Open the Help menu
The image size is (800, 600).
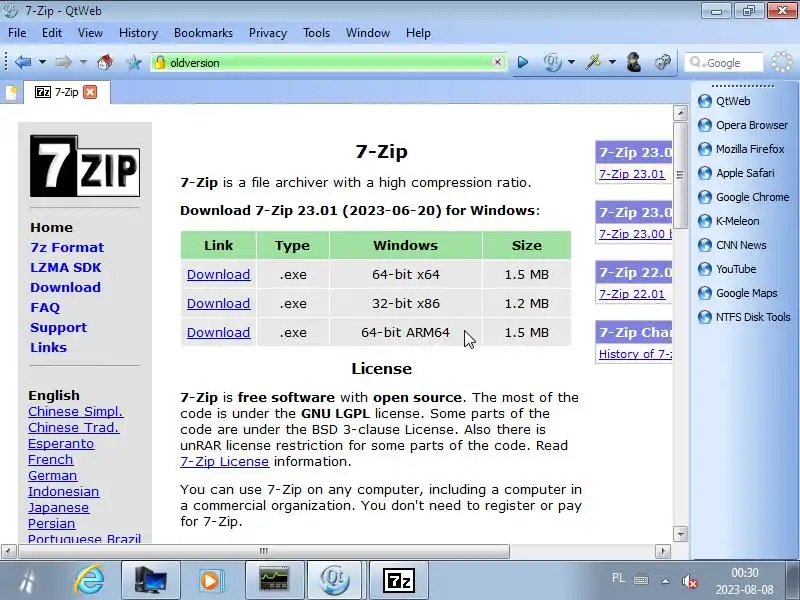click(x=418, y=33)
